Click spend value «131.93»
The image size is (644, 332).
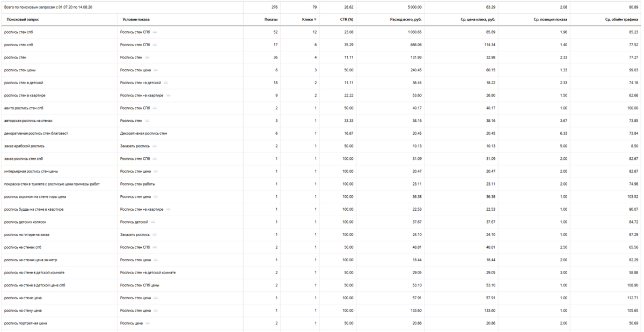pos(416,57)
